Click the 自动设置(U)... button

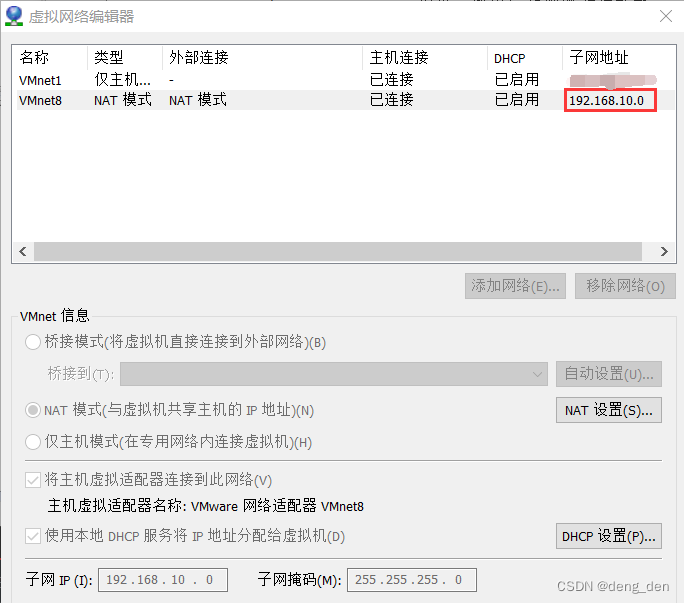[x=609, y=374]
